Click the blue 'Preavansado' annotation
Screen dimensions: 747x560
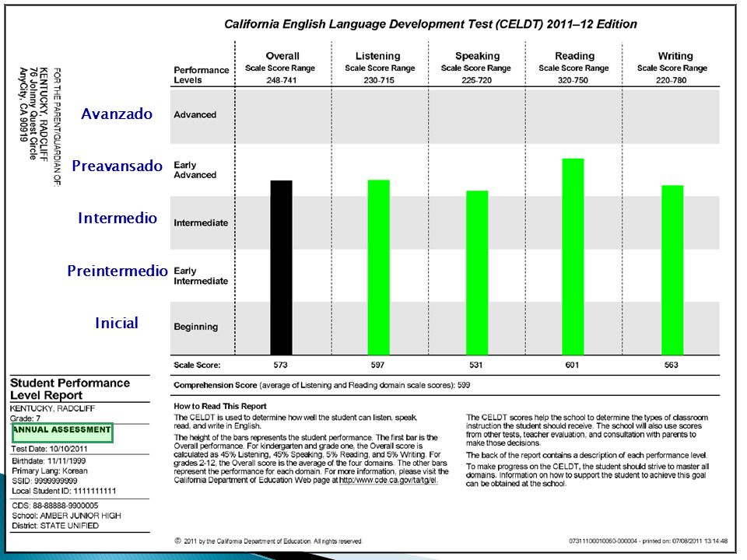click(117, 166)
